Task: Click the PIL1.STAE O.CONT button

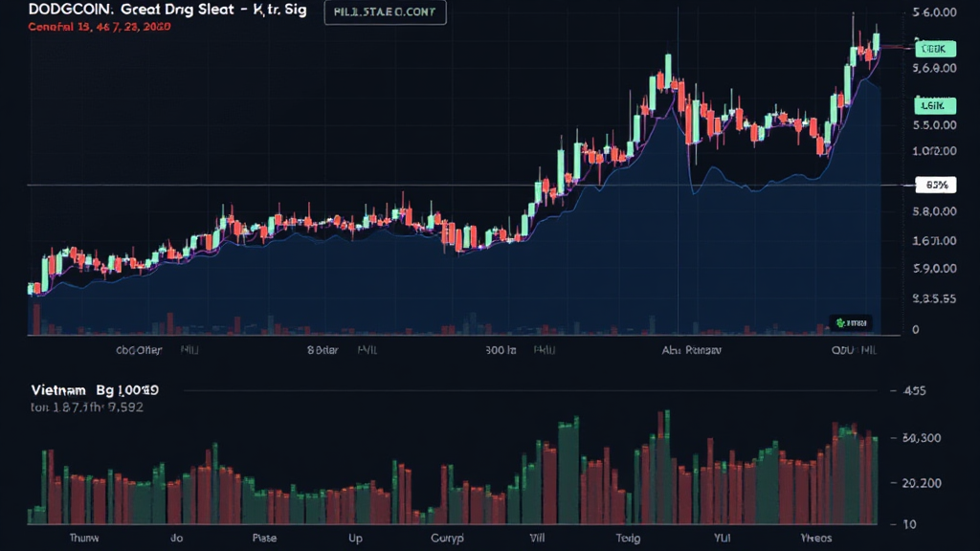Action: pos(385,13)
